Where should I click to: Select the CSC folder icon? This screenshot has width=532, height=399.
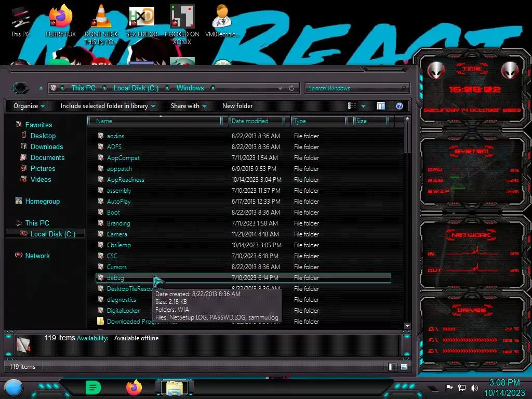point(100,256)
